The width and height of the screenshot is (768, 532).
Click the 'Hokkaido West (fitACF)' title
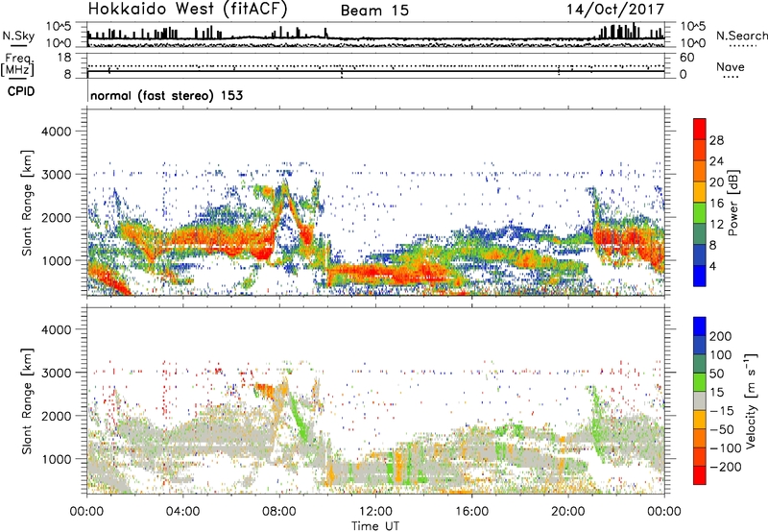click(187, 9)
